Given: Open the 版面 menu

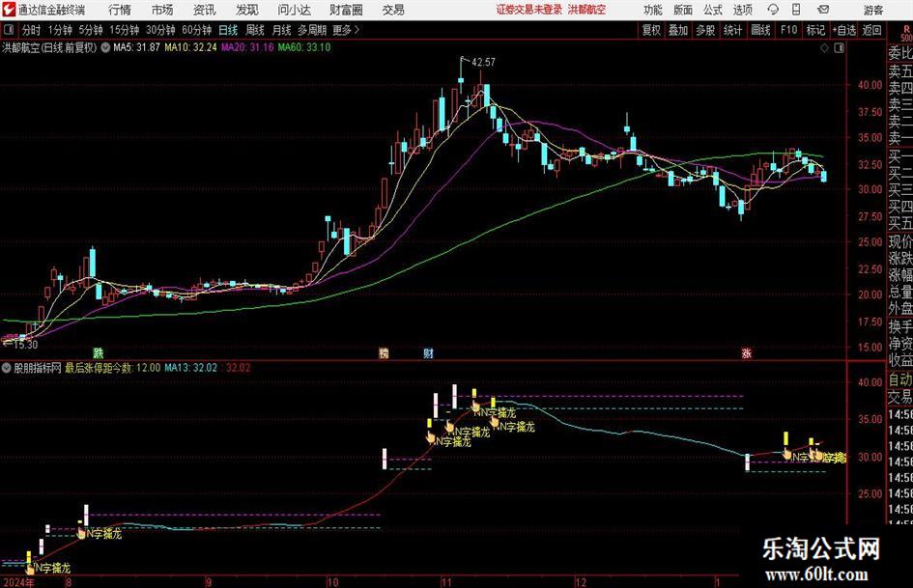Looking at the screenshot, I should pyautogui.click(x=682, y=10).
